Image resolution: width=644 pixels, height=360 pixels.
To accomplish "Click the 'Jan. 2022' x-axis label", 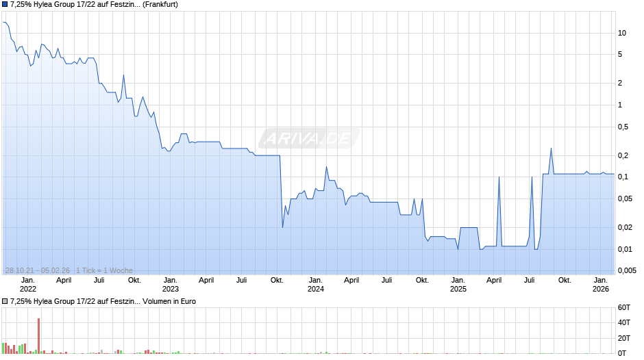I will [x=28, y=285].
